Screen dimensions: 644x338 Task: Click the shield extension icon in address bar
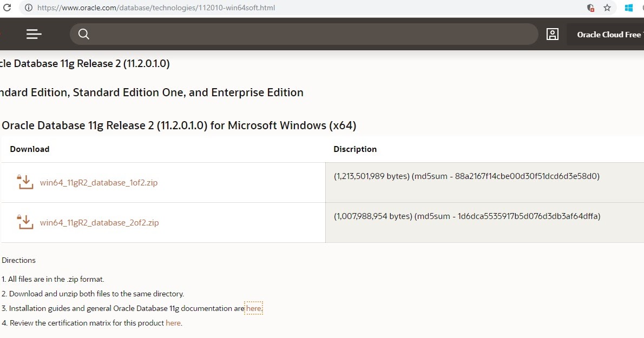pos(591,8)
